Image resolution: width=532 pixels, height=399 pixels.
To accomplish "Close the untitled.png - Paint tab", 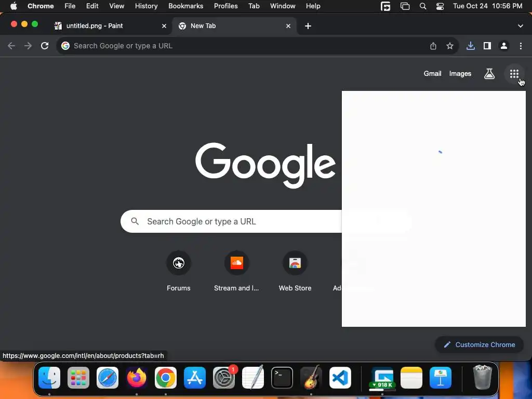I will tap(164, 26).
